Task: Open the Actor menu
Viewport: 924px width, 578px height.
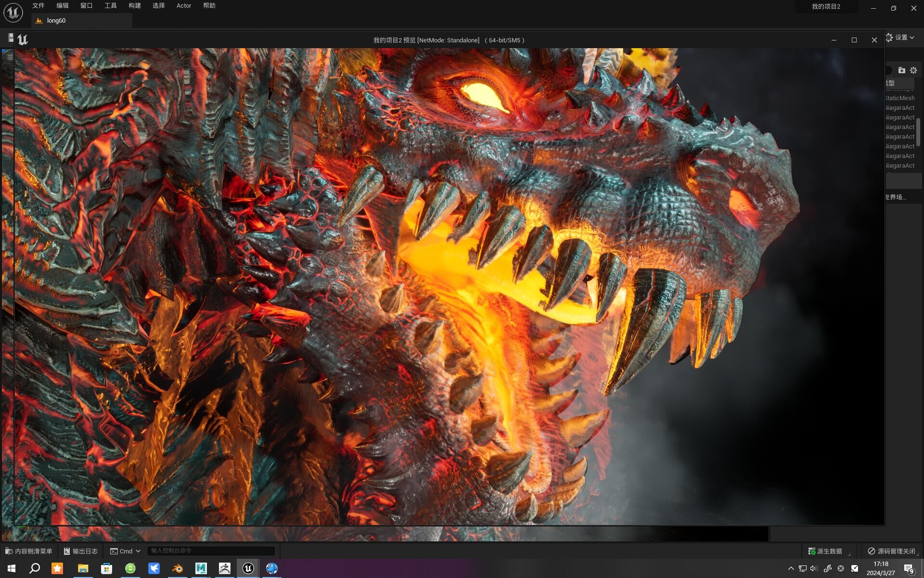Action: 183,6
